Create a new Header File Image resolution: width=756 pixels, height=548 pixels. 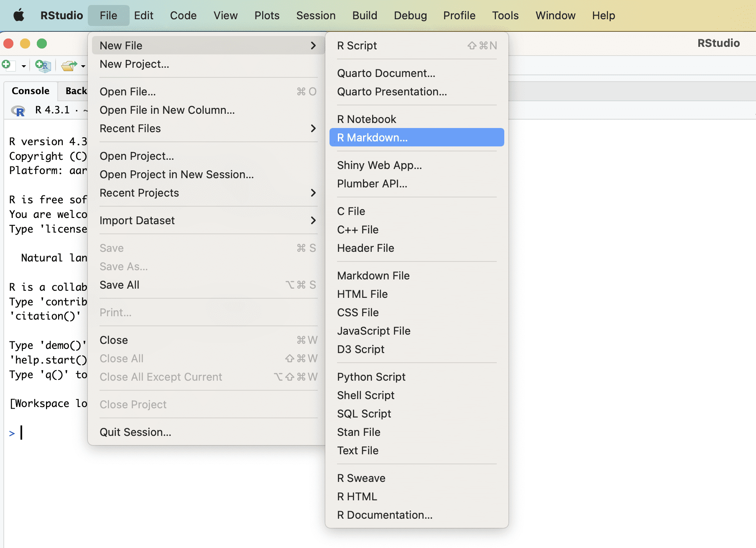[x=417, y=248]
